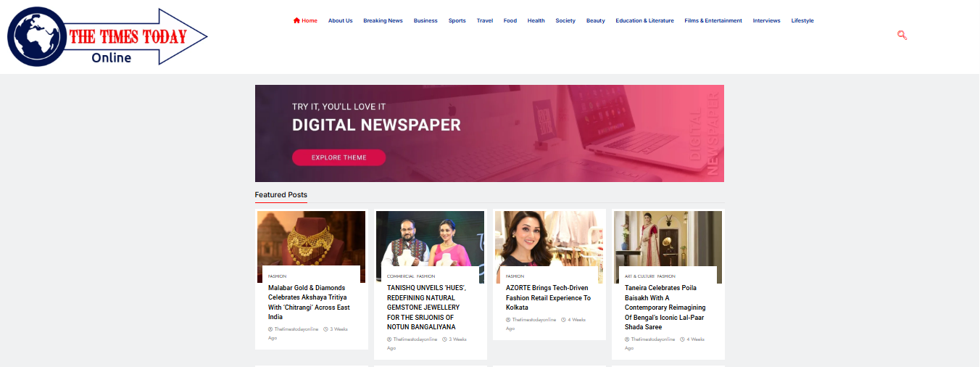Click the 4 Weeks Ago date on AZORTE card
Screen dimensions: 980x367
(545, 324)
